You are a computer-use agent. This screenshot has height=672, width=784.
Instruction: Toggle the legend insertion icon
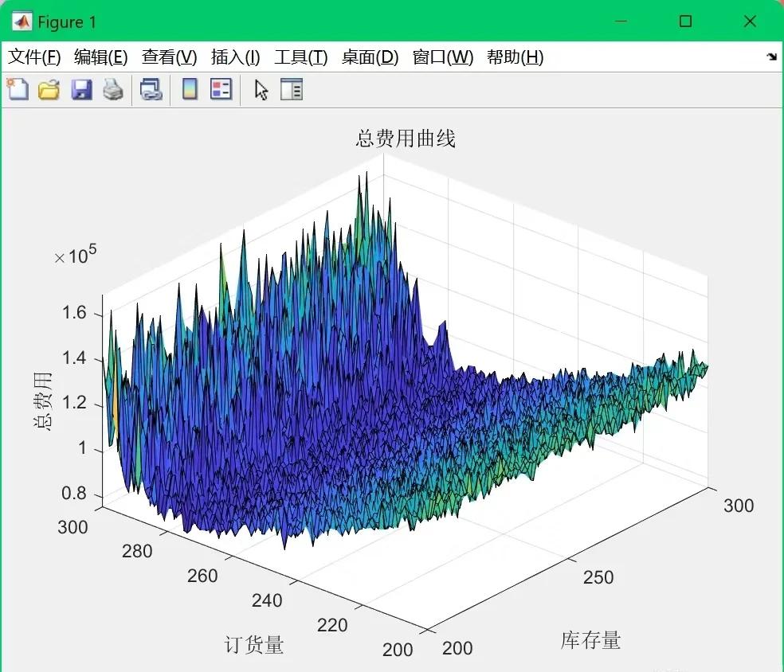(221, 89)
